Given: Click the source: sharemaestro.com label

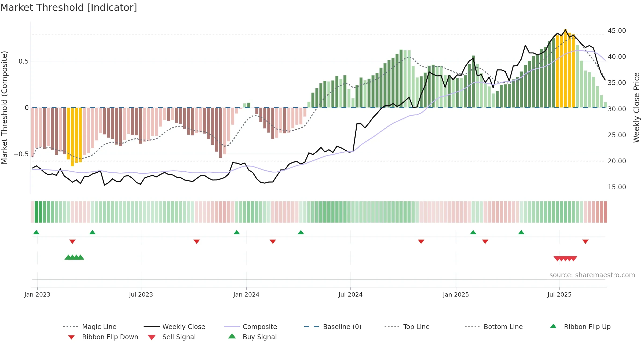Looking at the screenshot, I should click(x=592, y=275).
